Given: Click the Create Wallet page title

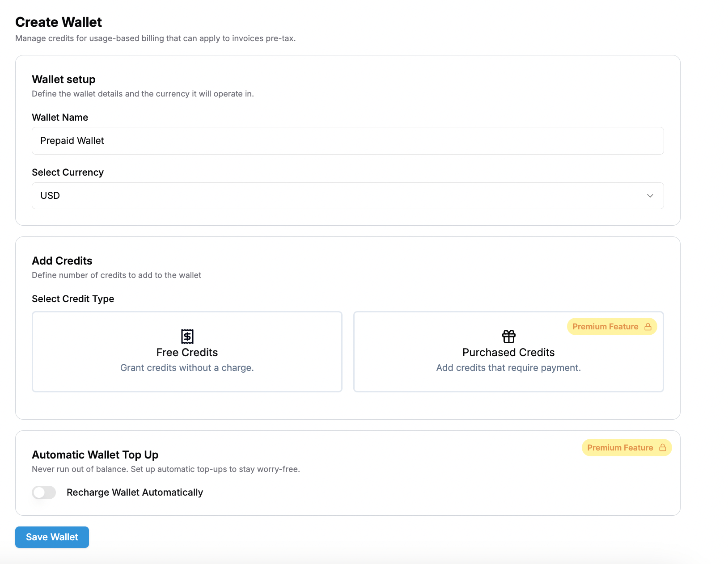Looking at the screenshot, I should pyautogui.click(x=59, y=22).
